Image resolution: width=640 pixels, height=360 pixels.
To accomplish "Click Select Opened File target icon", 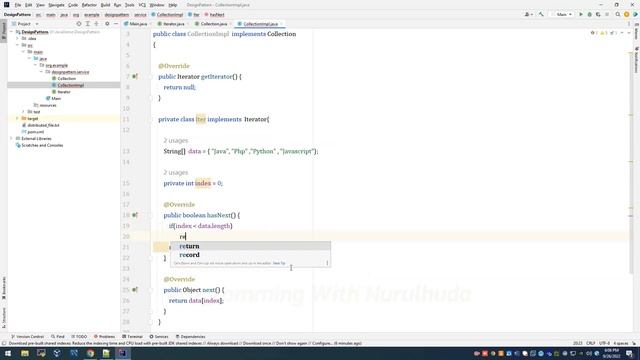I will click(x=79, y=24).
